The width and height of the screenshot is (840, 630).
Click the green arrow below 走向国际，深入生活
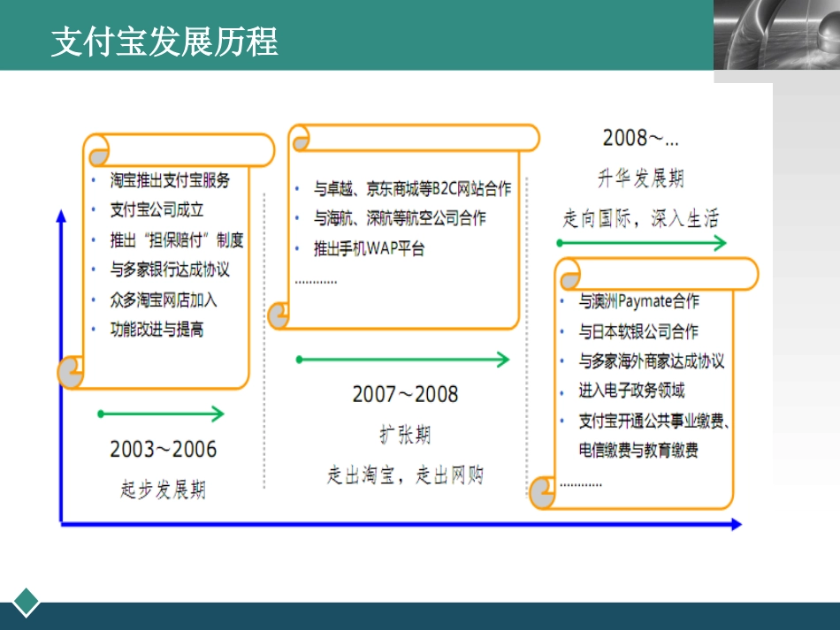(641, 243)
